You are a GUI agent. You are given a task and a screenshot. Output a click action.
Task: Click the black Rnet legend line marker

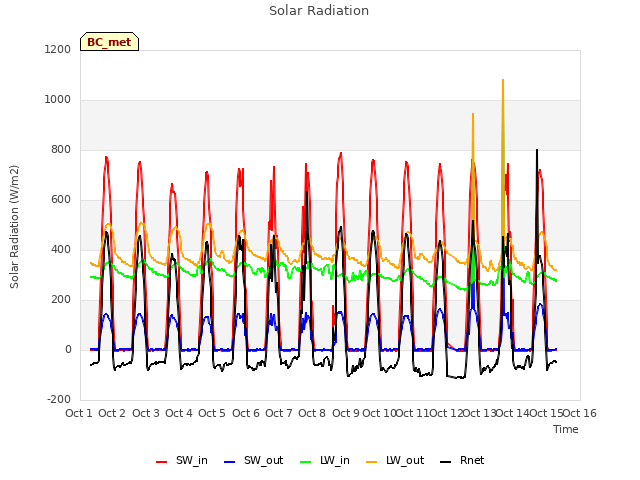pos(446,462)
